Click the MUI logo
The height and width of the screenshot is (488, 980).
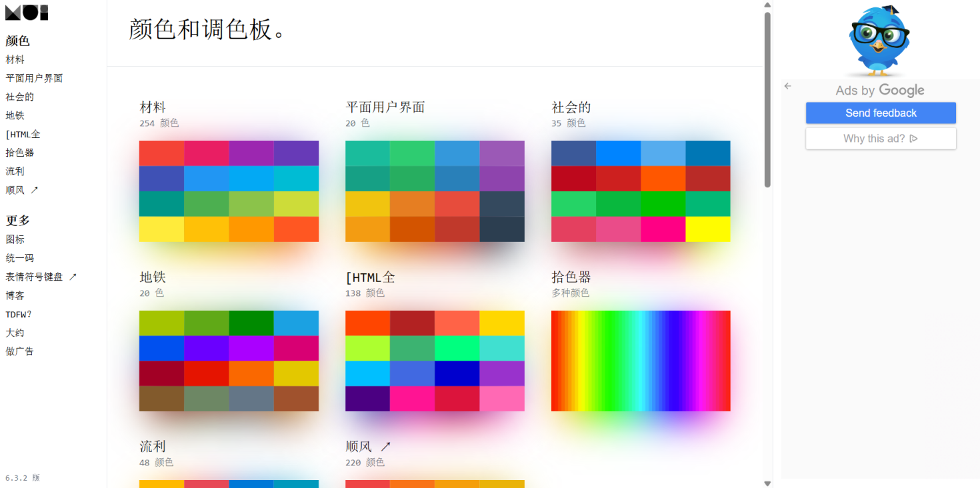click(x=26, y=12)
